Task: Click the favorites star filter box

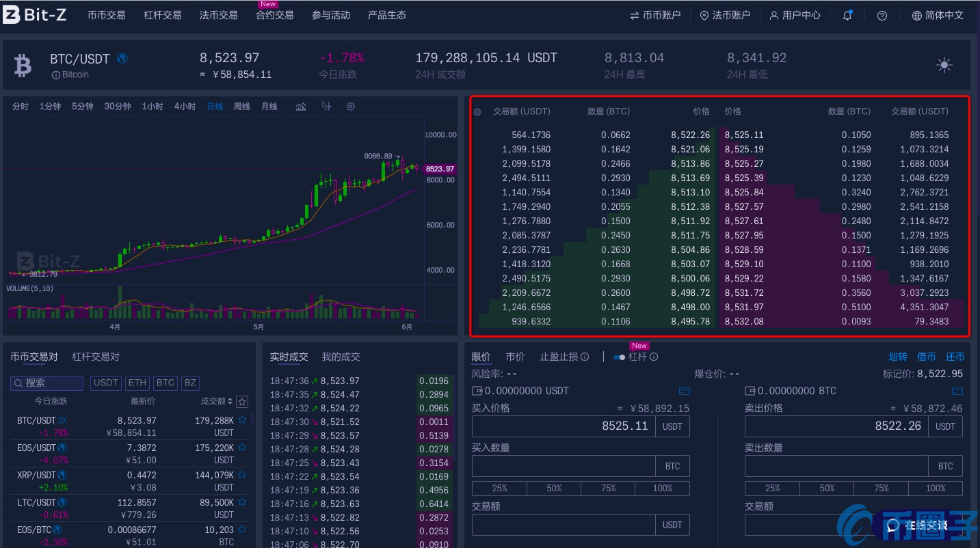Action: point(242,402)
